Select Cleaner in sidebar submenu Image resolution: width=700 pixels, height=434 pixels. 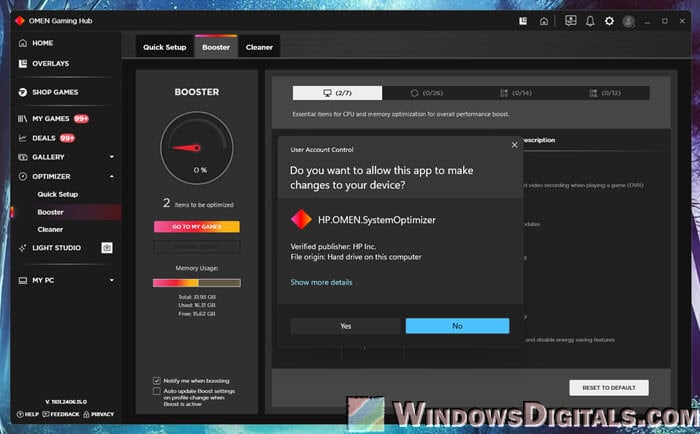pos(50,230)
